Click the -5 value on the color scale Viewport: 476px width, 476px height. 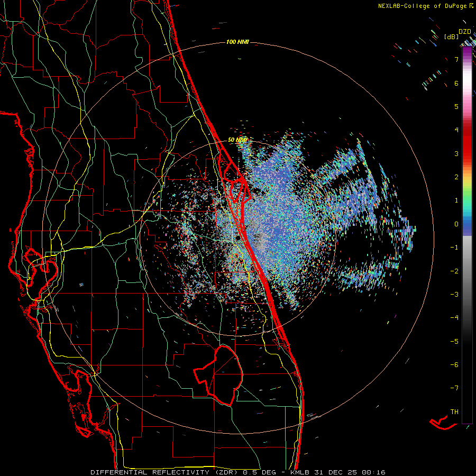[454, 342]
